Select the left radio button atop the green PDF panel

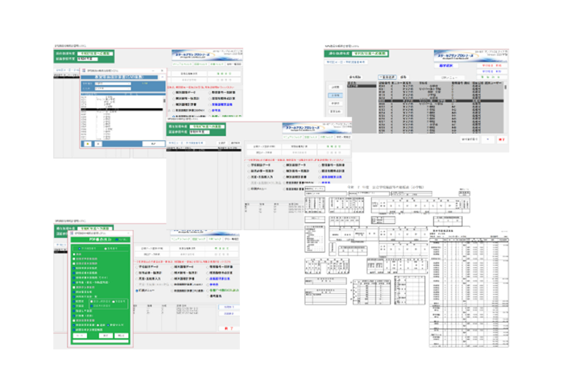point(79,248)
